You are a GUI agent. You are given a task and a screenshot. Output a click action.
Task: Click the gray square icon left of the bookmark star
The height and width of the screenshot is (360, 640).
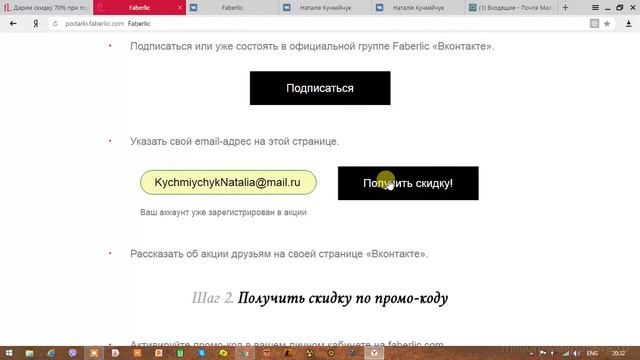(594, 24)
